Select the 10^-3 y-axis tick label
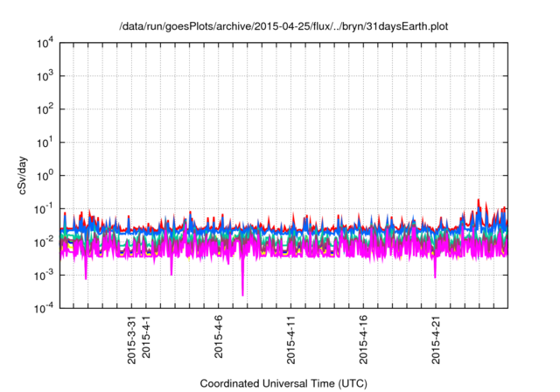 pyautogui.click(x=44, y=274)
